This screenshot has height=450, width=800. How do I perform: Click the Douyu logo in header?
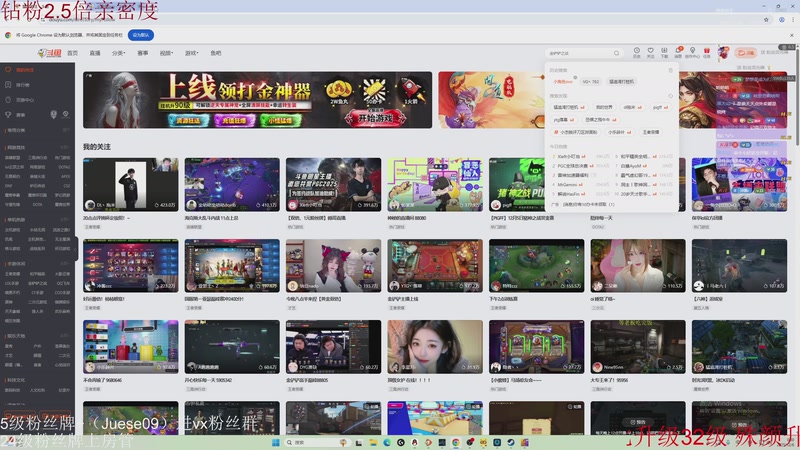coord(49,53)
